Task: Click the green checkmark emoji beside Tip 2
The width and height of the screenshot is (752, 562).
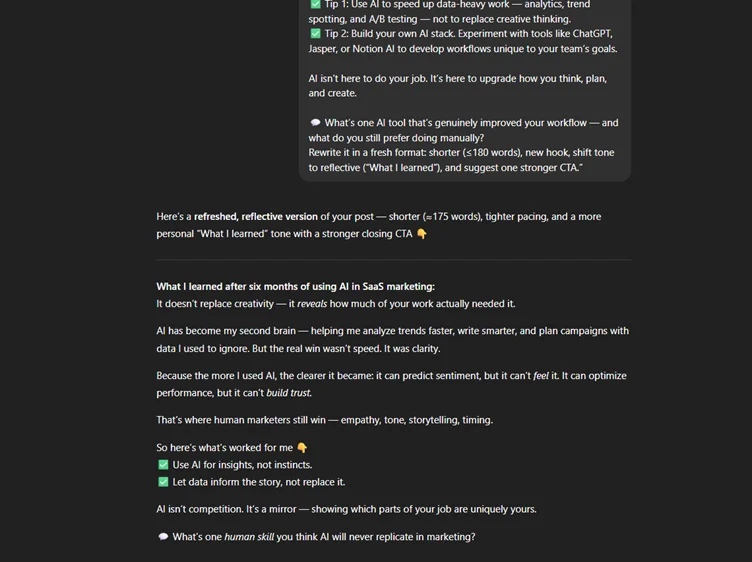Action: click(x=315, y=34)
